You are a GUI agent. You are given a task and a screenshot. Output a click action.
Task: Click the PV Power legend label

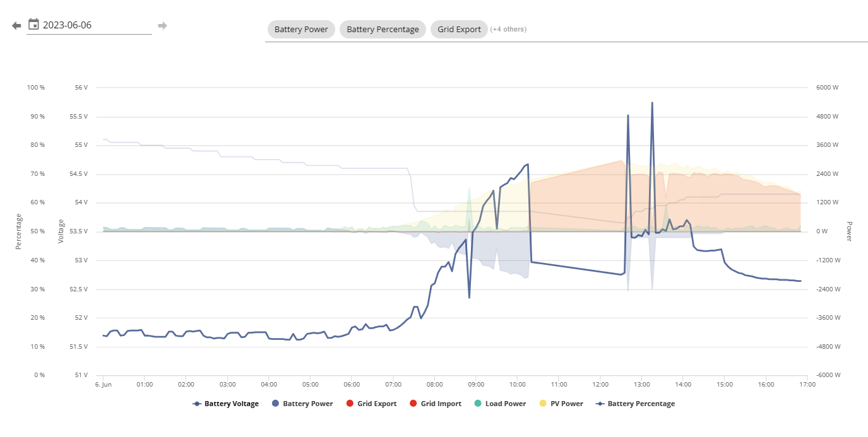pos(567,404)
